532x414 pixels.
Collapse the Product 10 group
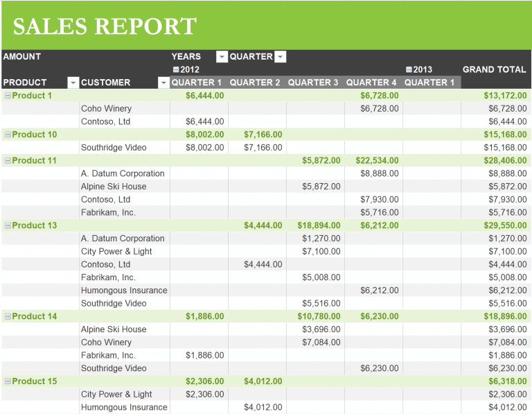[8, 135]
